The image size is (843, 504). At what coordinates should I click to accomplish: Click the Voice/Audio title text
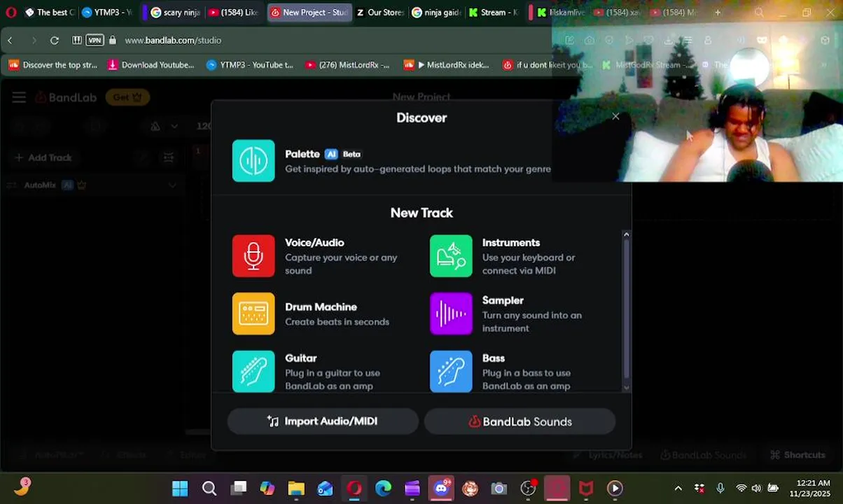pyautogui.click(x=314, y=243)
